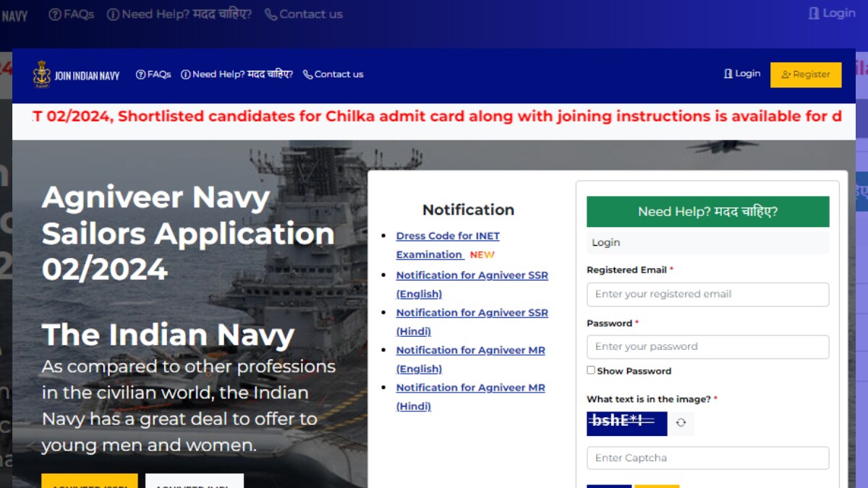Open Contact us in the header
The height and width of the screenshot is (488, 868).
click(x=333, y=74)
